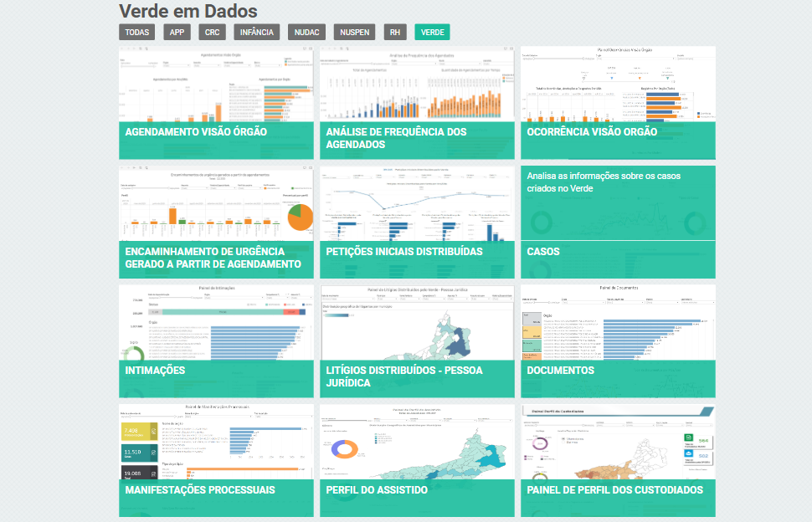
Task: Click the active VERDE filter tab
Action: 432,33
